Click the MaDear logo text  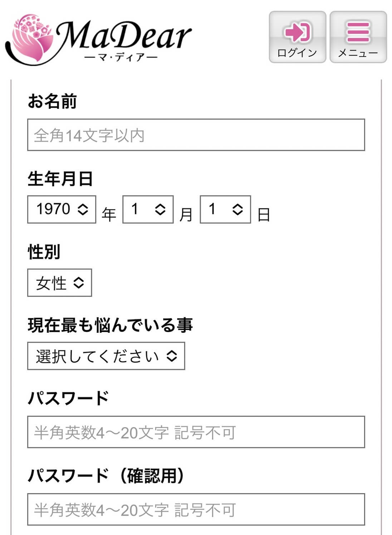click(123, 36)
